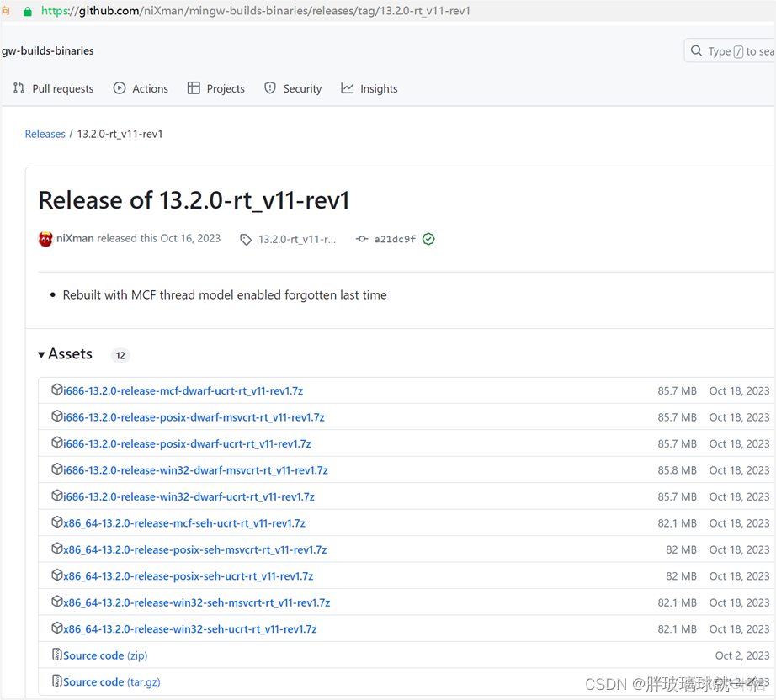
Task: Click the 'Rebuilt with MCF thread model' note
Action: (225, 295)
